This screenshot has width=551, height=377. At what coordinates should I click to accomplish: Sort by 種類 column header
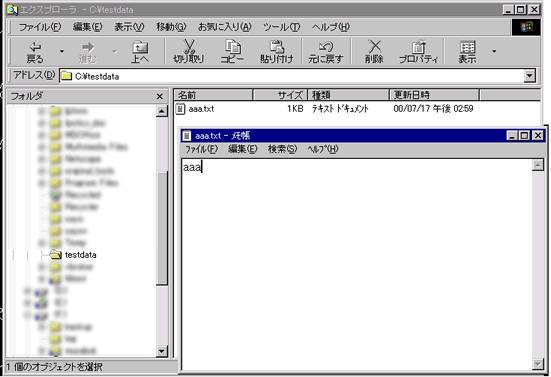click(x=348, y=95)
